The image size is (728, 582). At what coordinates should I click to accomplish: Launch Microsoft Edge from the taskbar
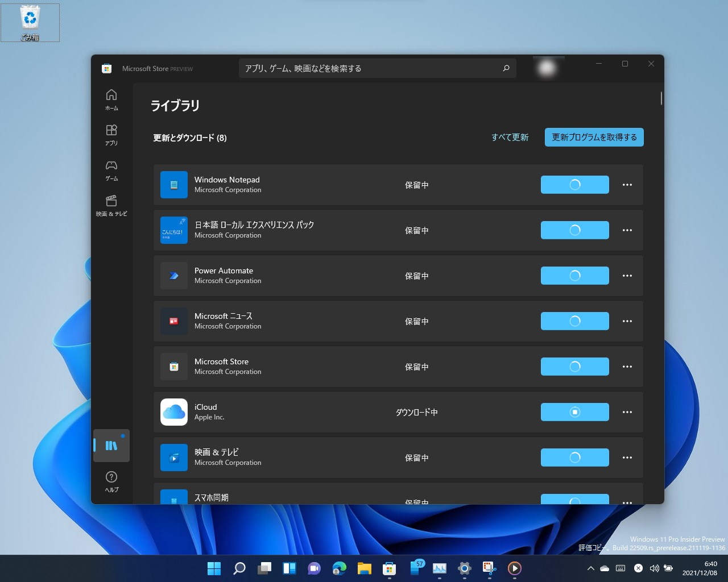point(340,568)
